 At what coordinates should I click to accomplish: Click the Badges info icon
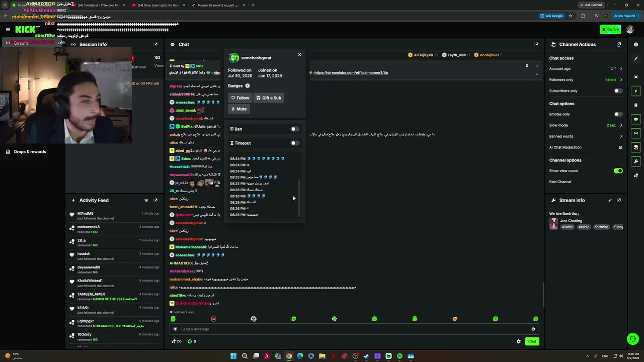click(x=247, y=86)
